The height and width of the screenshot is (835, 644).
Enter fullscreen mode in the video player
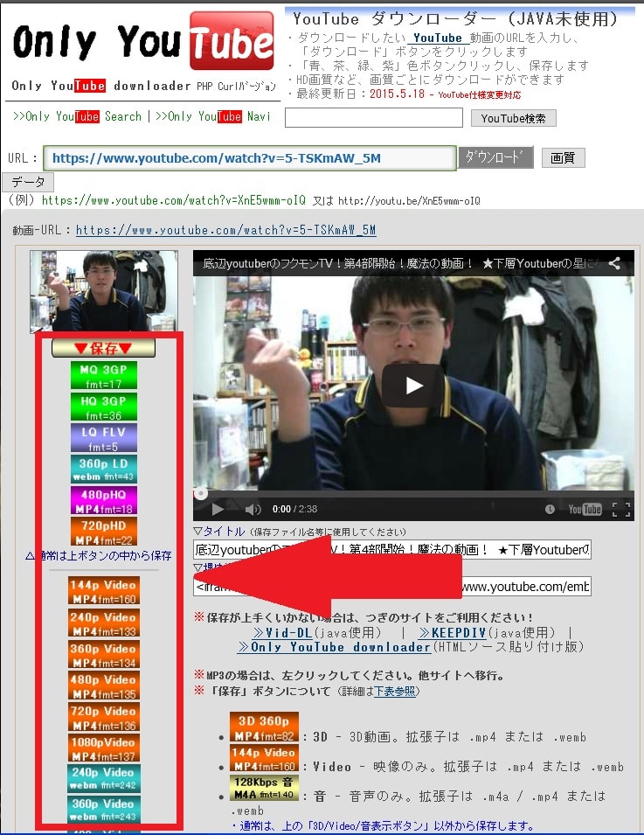(x=621, y=509)
